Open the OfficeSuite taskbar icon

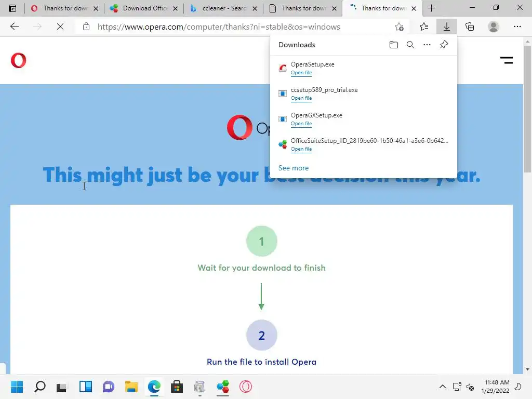222,387
